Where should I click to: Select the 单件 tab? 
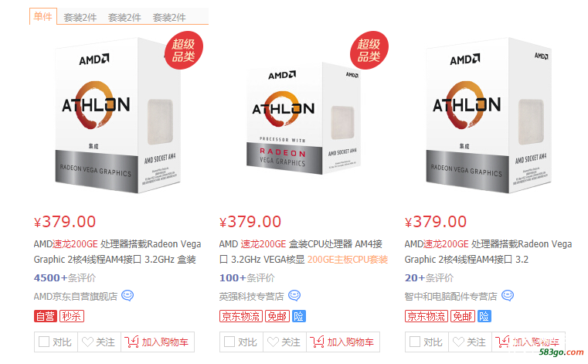pos(43,16)
